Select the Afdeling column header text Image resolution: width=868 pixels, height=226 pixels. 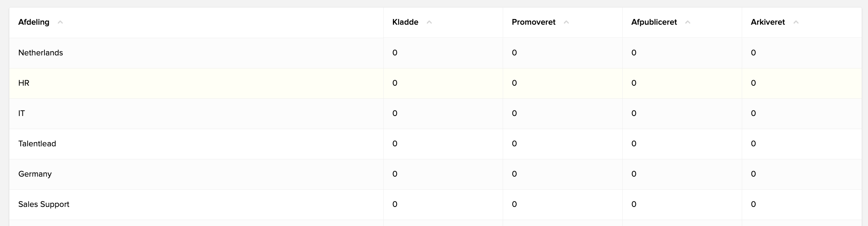[34, 22]
